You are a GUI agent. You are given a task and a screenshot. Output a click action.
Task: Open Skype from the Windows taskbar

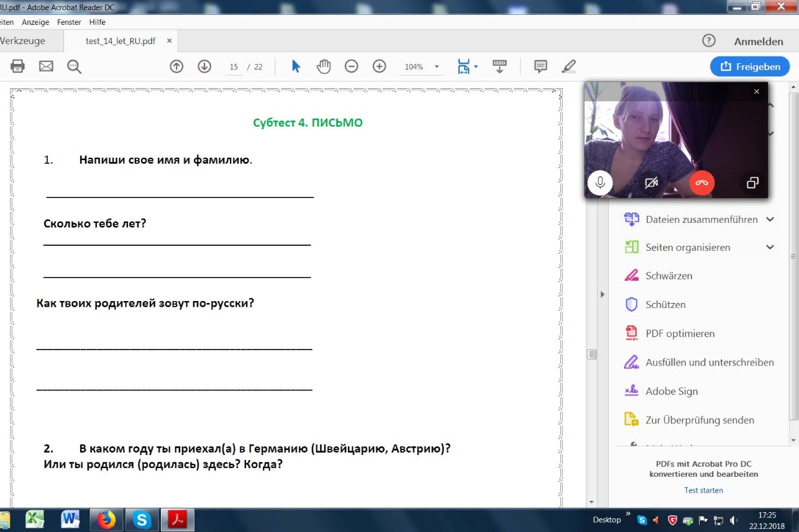pyautogui.click(x=142, y=520)
